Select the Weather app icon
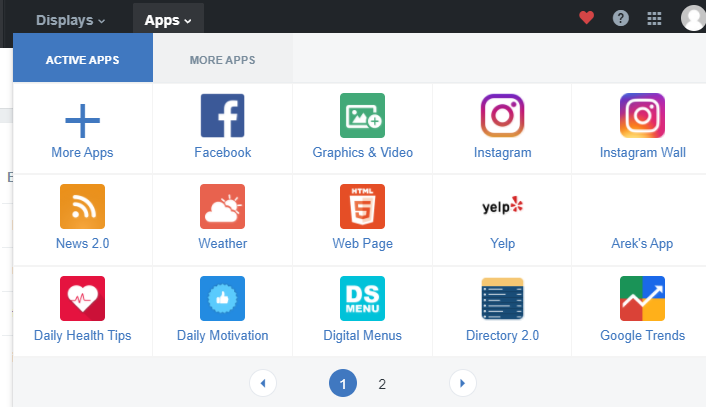 tap(222, 207)
